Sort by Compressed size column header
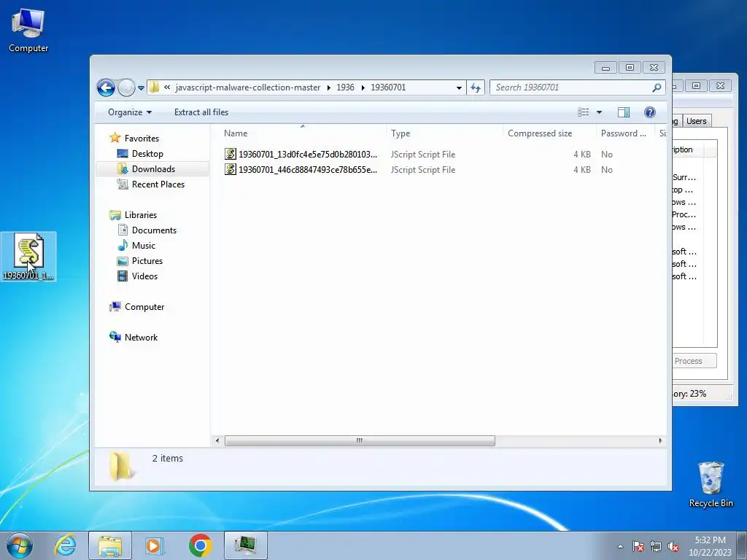Image resolution: width=747 pixels, height=560 pixels. 549,133
